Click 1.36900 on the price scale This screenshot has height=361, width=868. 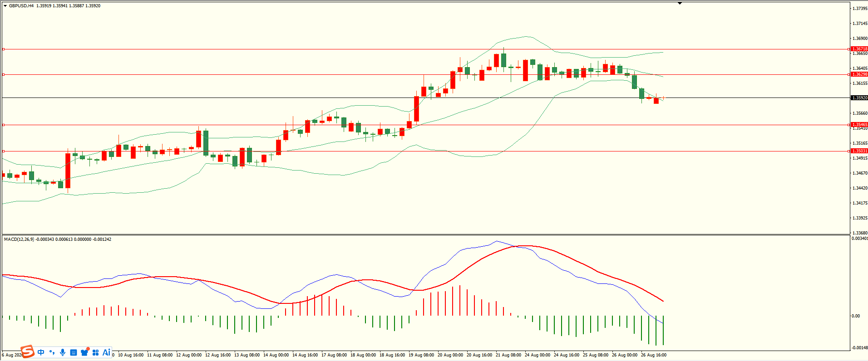(x=860, y=39)
